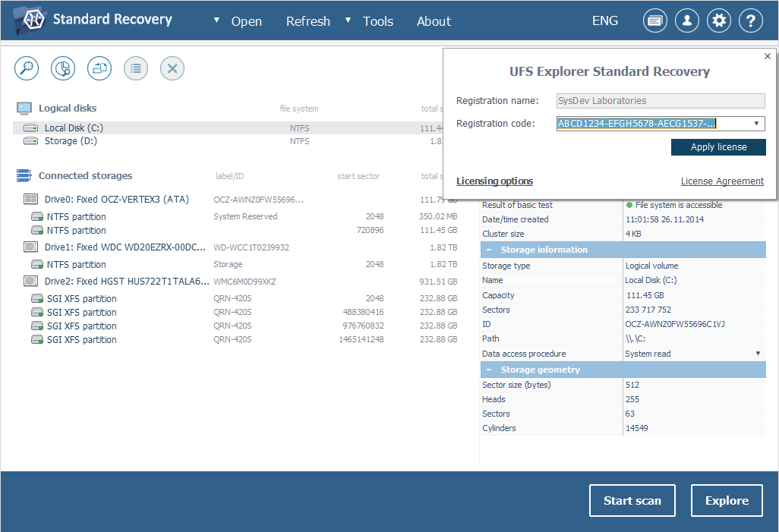The width and height of the screenshot is (779, 532).
Task: Open the dropdown arrow beside Tools menu
Action: pyautogui.click(x=348, y=20)
